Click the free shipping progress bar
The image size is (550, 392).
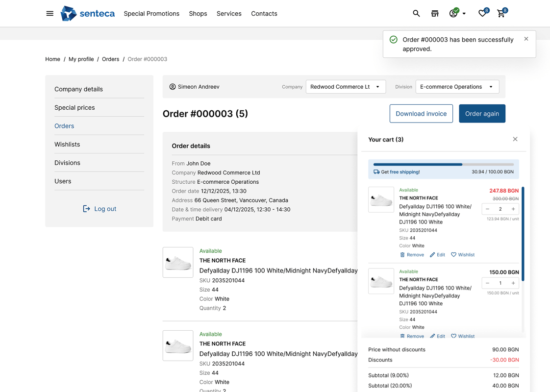point(443,165)
